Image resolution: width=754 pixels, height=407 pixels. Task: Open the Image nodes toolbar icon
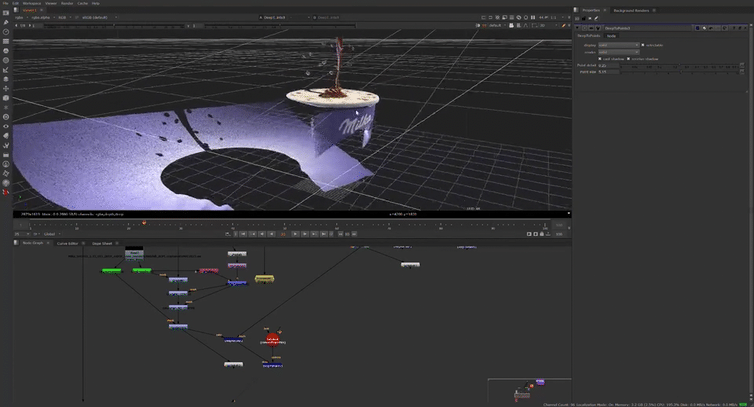(6, 13)
